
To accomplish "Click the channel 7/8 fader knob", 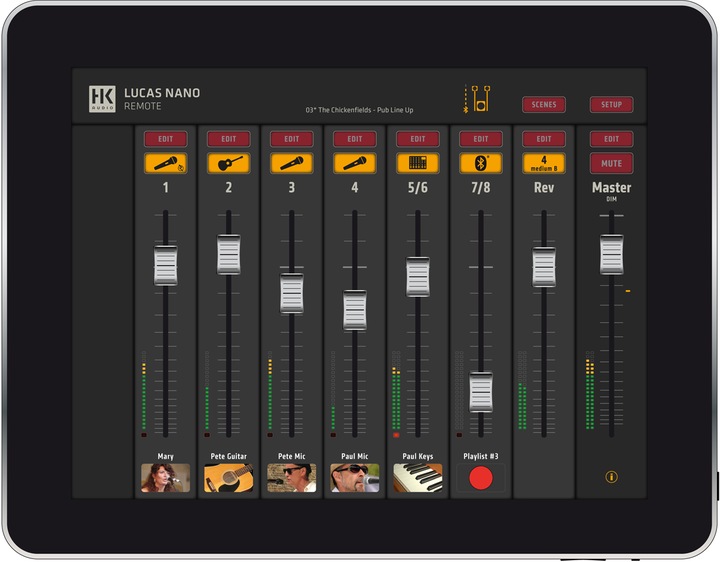I will click(x=481, y=392).
